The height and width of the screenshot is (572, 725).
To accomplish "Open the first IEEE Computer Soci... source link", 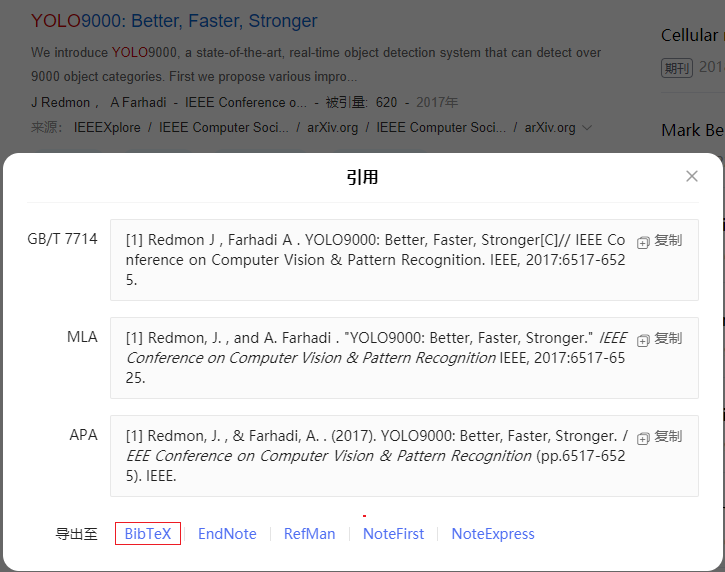I will 224,127.
